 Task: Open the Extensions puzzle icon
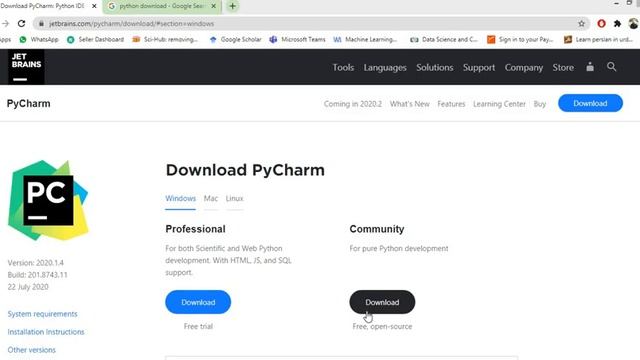tap(618, 24)
